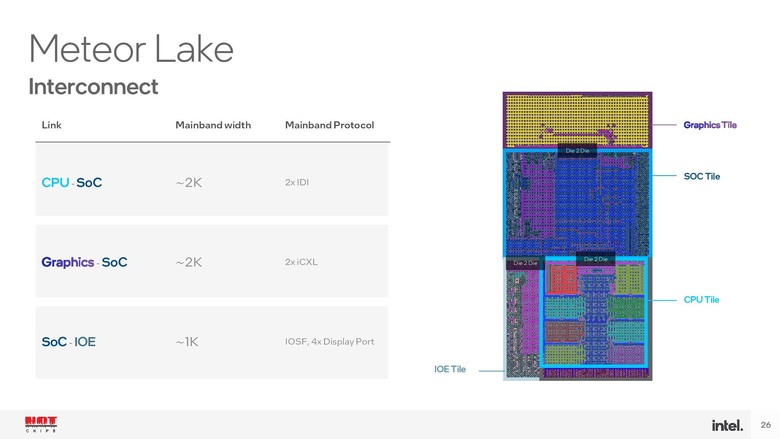Select the CPU Tile block on the die
780x439 pixels.
pyautogui.click(x=594, y=311)
